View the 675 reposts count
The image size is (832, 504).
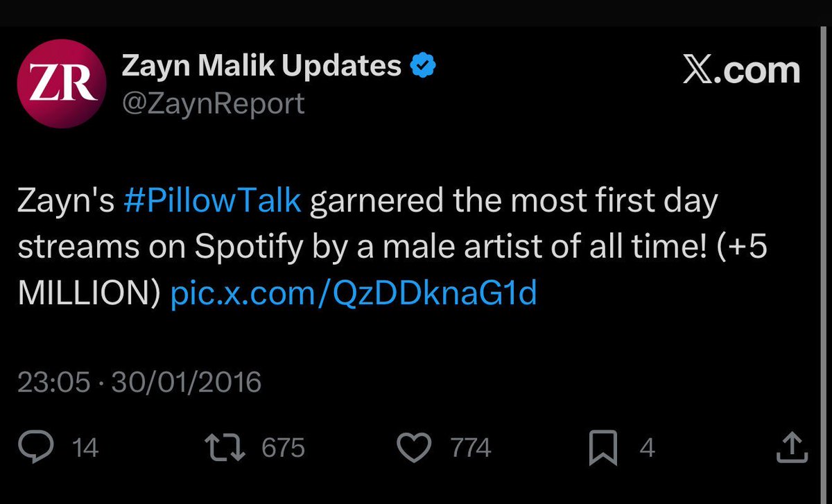tap(283, 449)
